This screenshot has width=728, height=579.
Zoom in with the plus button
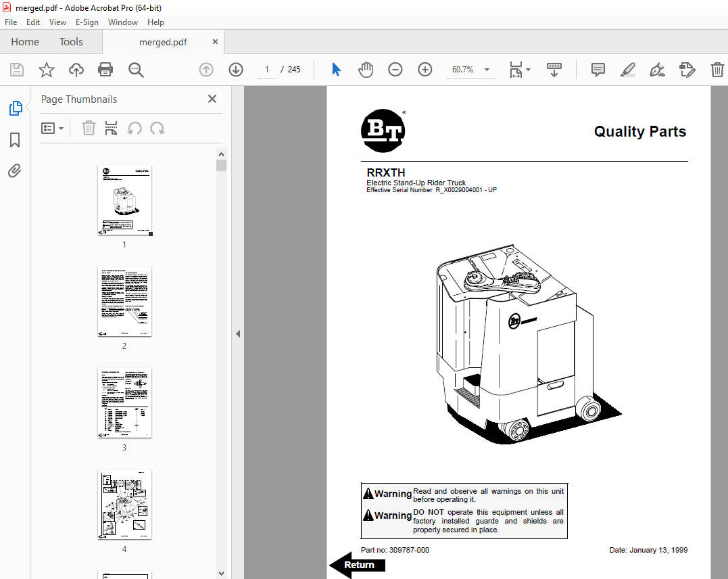[424, 70]
